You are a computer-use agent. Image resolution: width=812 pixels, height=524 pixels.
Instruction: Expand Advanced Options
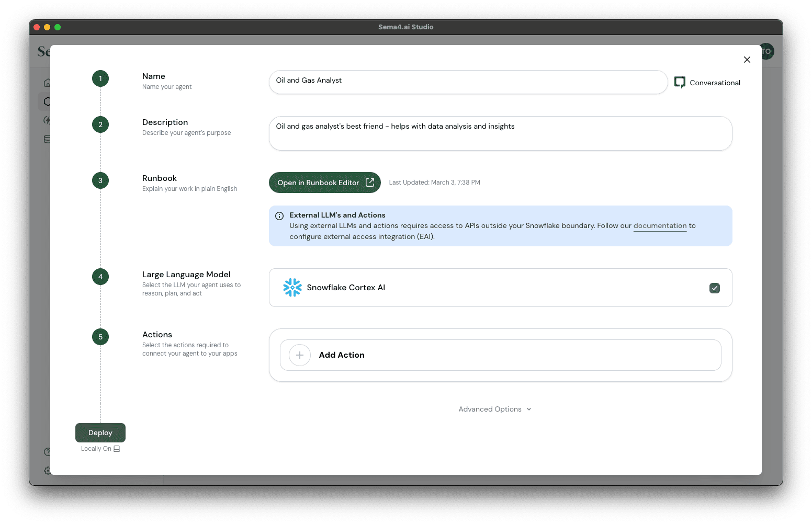[x=490, y=409]
